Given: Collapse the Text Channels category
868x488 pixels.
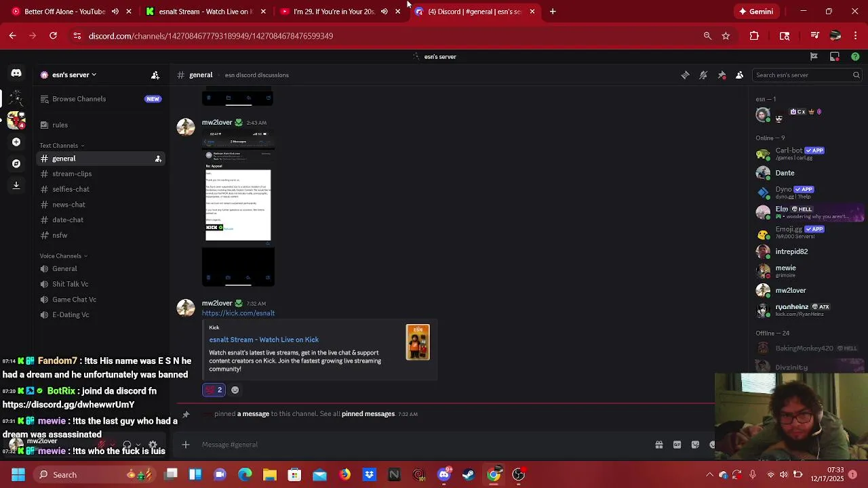Looking at the screenshot, I should pyautogui.click(x=62, y=146).
